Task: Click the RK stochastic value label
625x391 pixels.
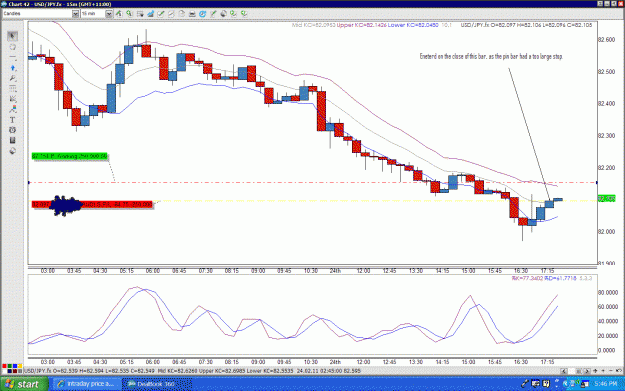Action: 527,278
